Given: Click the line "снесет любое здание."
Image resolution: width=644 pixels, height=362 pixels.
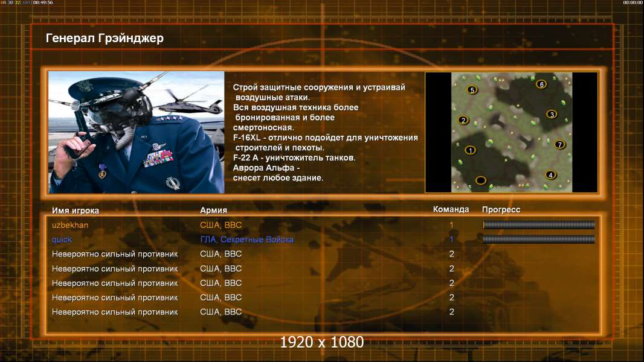Looking at the screenshot, I should click(278, 178).
